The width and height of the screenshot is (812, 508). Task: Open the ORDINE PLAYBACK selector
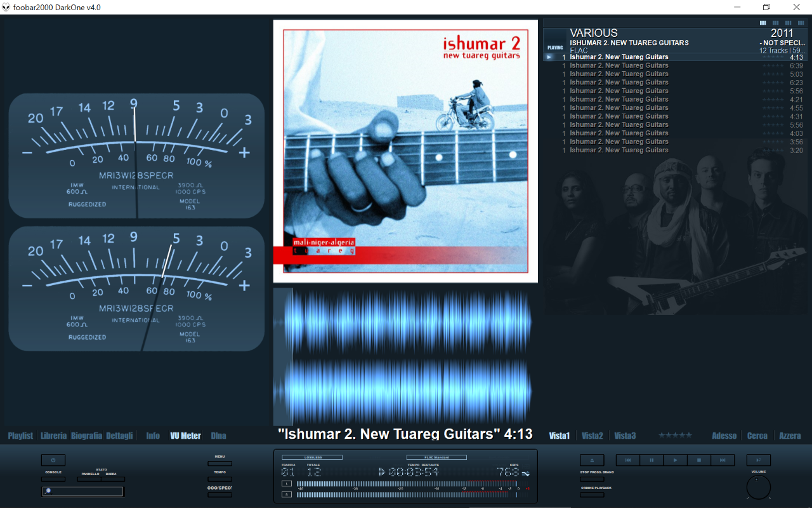click(x=592, y=495)
